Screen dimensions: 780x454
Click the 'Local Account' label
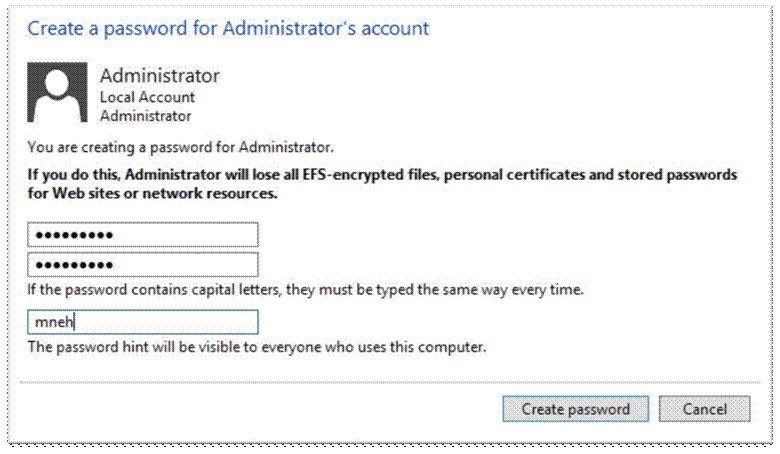point(147,97)
